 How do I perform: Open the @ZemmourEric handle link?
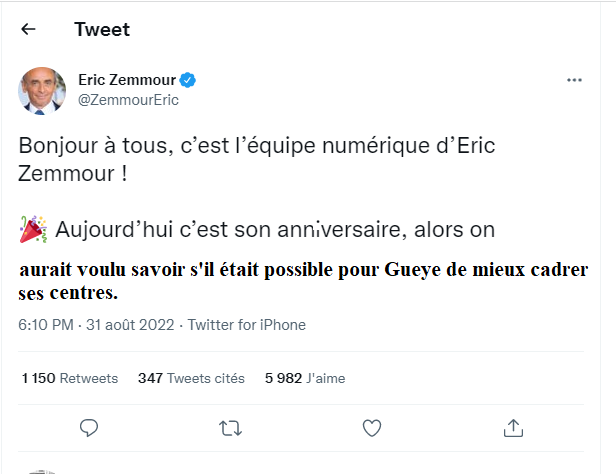tap(128, 100)
